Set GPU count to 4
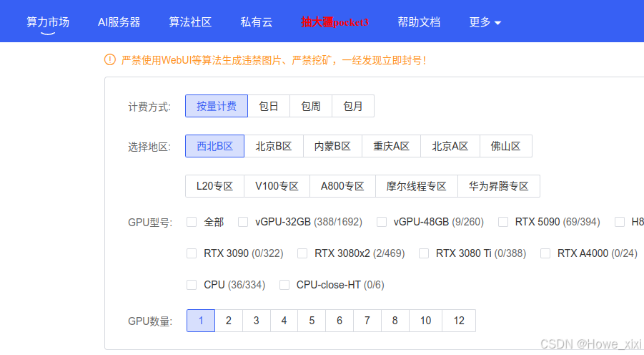 coord(284,321)
